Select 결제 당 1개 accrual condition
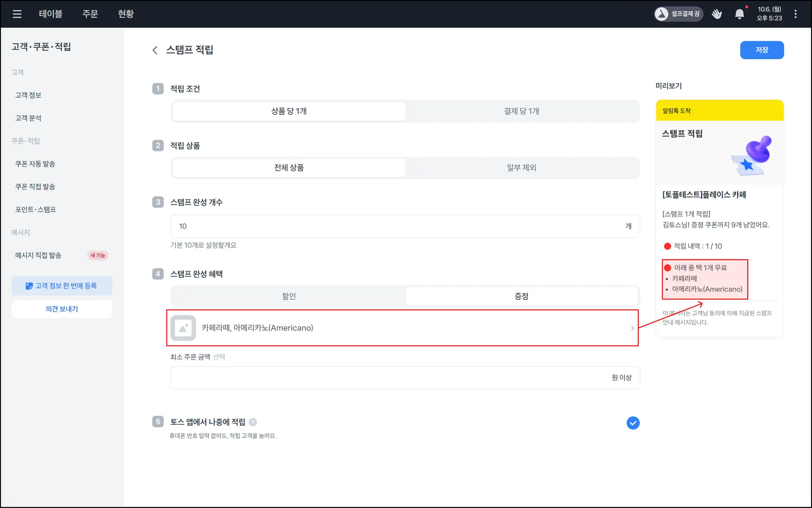Screen dimensions: 812x508 521,111
